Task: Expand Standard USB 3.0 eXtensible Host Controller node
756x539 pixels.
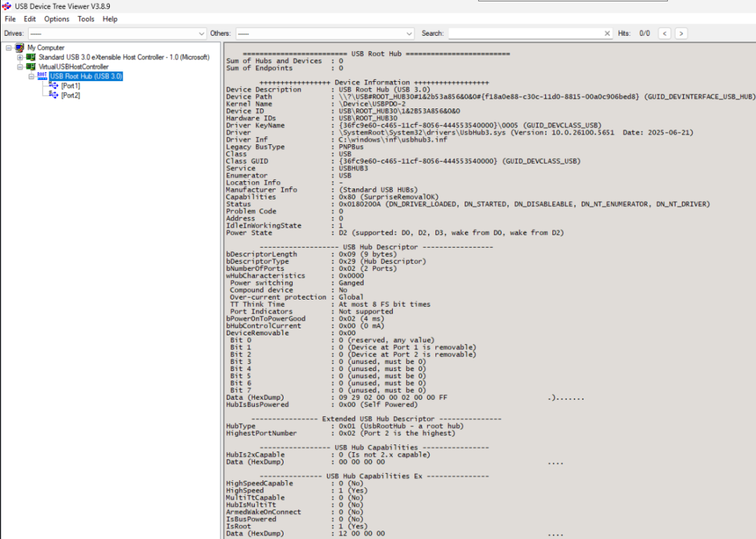Action: pyautogui.click(x=20, y=57)
